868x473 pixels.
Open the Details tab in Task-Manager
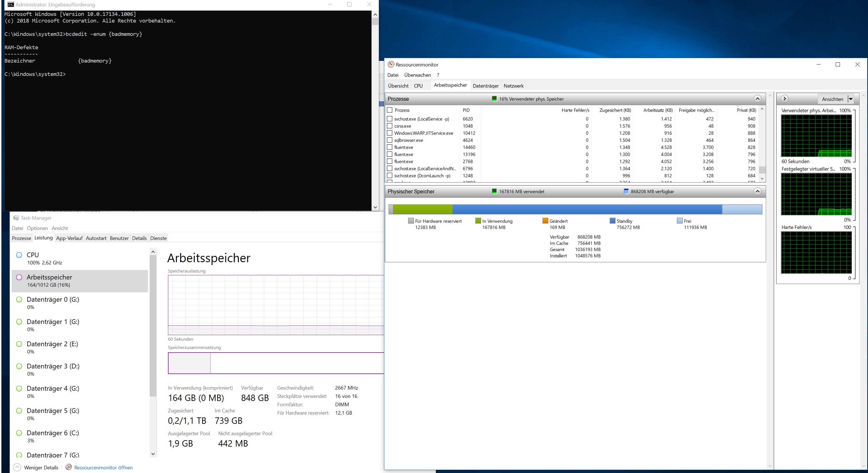click(139, 238)
